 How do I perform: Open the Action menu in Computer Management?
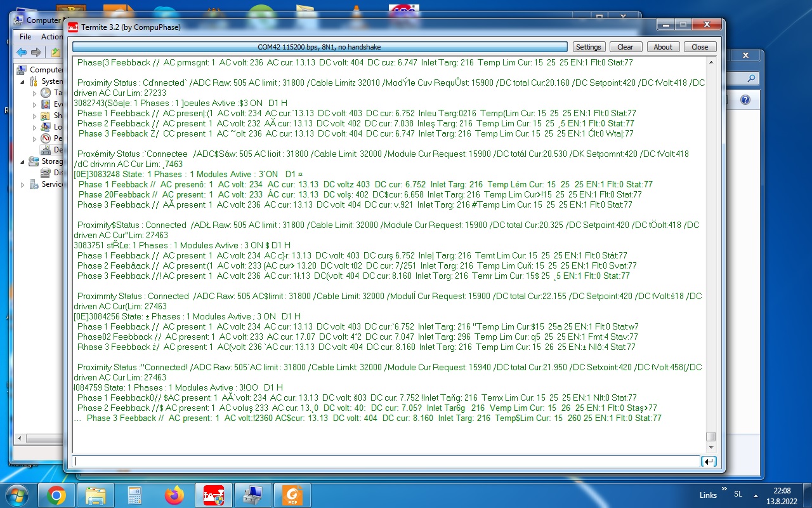tap(51, 37)
